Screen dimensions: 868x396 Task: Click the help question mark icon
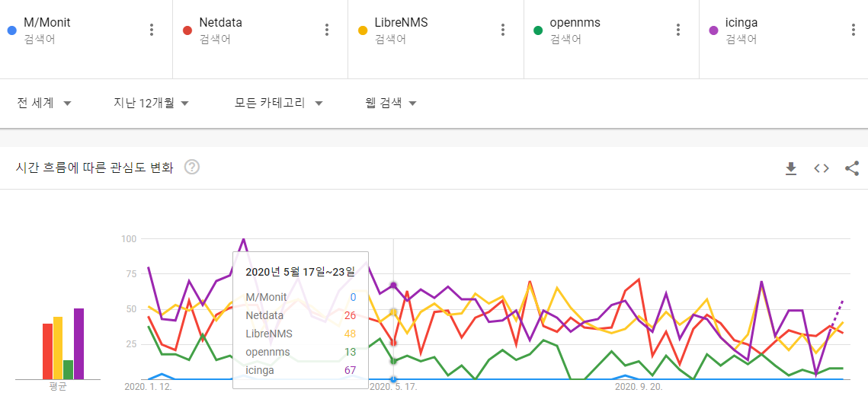[x=191, y=167]
